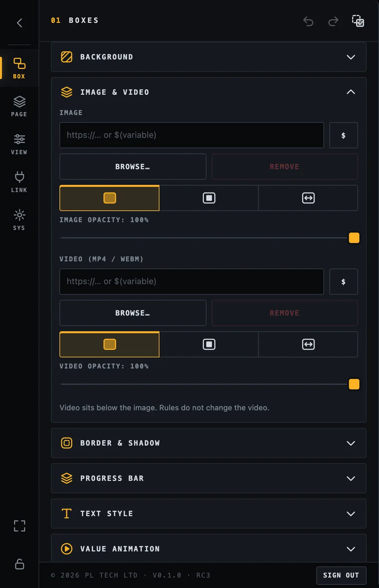Select fill mode for the video
The width and height of the screenshot is (379, 588).
click(x=109, y=344)
